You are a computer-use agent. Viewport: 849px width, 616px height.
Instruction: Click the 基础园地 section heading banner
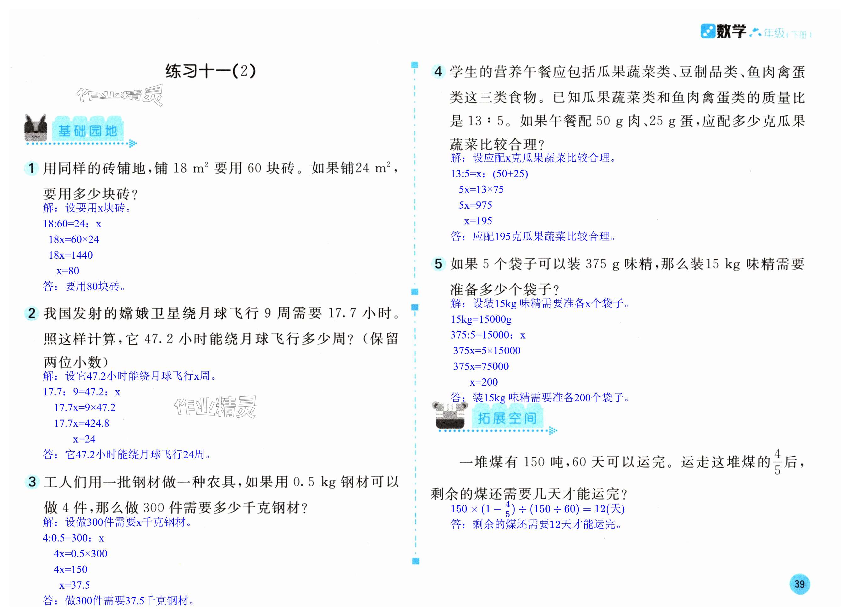[88, 131]
